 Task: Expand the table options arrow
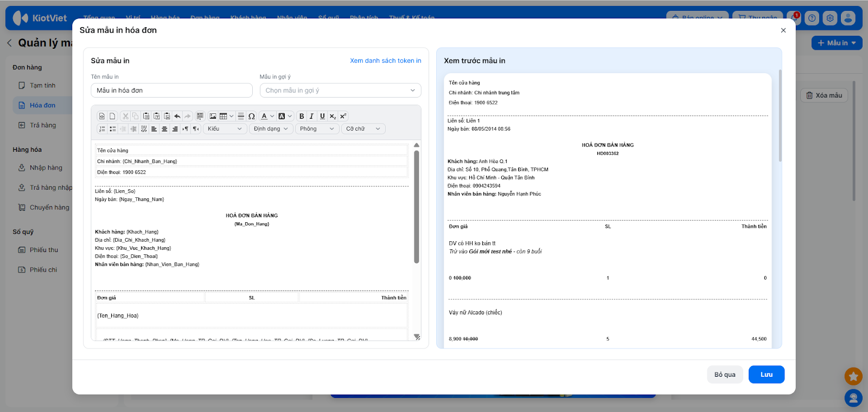tap(232, 116)
